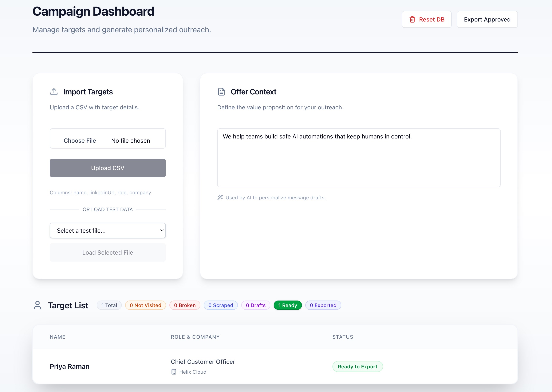Click the Ready to Export status pill
This screenshot has width=552, height=392.
[x=358, y=366]
